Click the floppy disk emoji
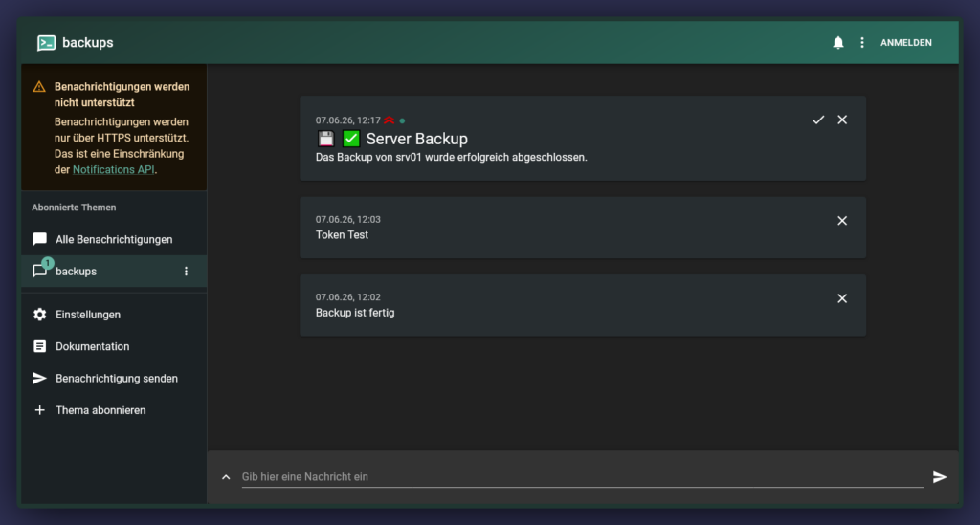Image resolution: width=980 pixels, height=525 pixels. tap(326, 139)
